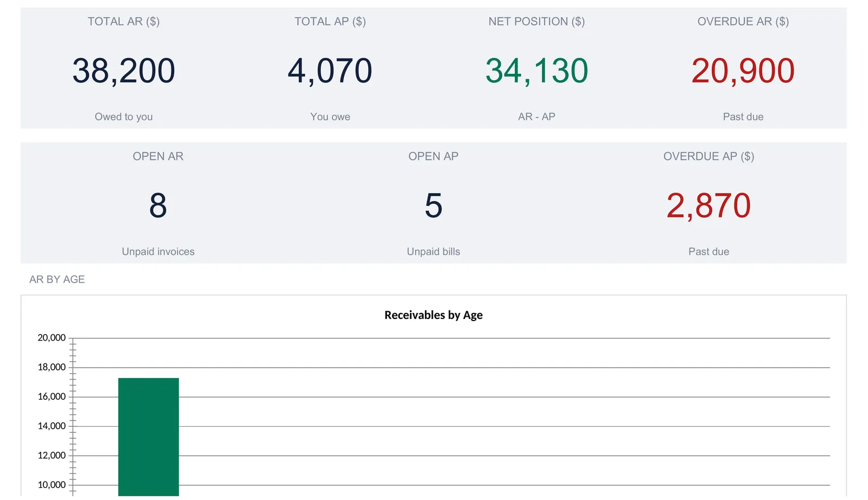This screenshot has height=500, width=868.
Task: Click the Total AR value 38,200
Action: pyautogui.click(x=124, y=70)
